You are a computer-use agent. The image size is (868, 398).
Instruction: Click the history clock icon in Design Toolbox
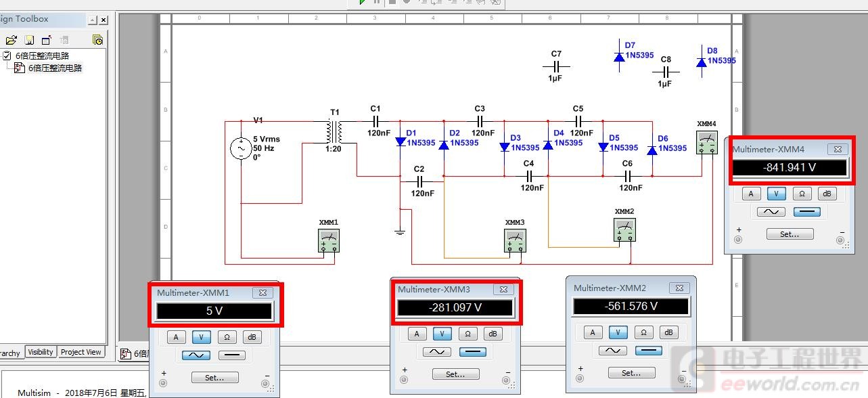coord(97,41)
